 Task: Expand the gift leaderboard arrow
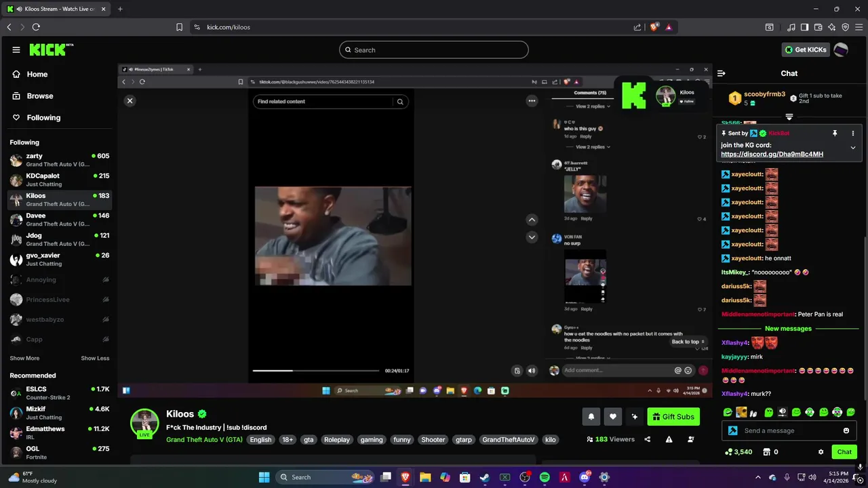tap(789, 117)
